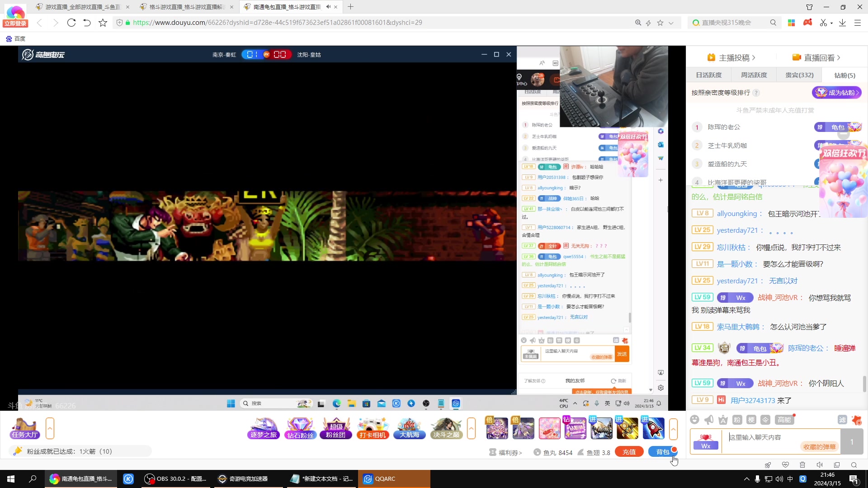Click the 充值 (recharge) button
The width and height of the screenshot is (868, 488).
[630, 452]
